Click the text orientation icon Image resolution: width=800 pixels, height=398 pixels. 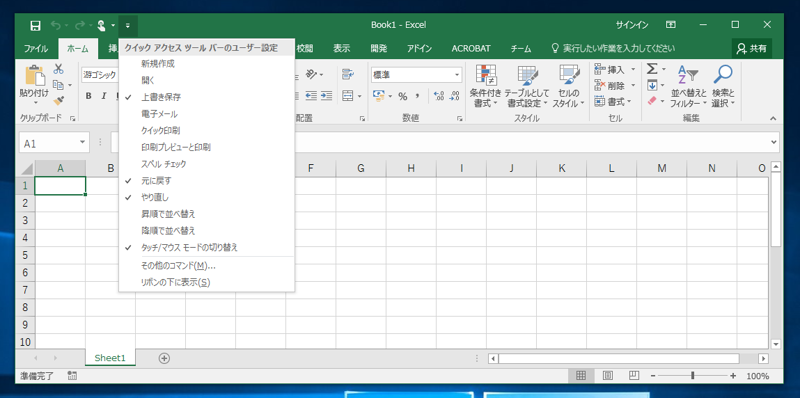[x=312, y=75]
